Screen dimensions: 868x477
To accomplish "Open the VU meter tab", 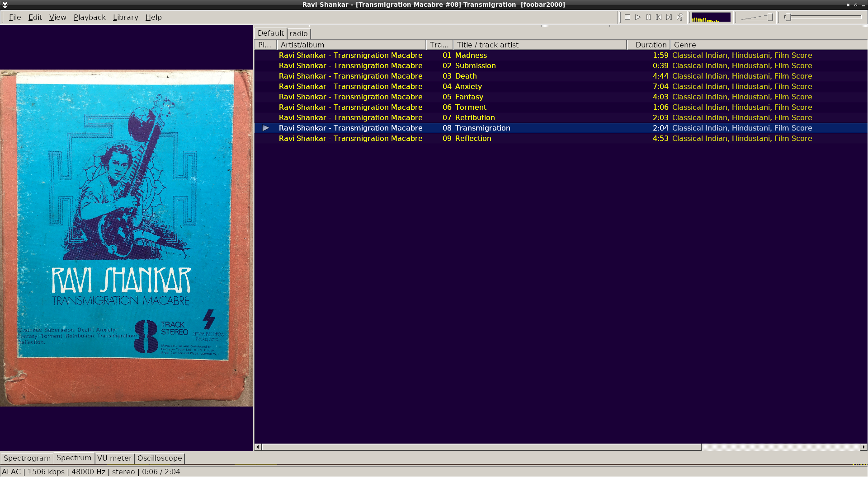I will pos(114,458).
